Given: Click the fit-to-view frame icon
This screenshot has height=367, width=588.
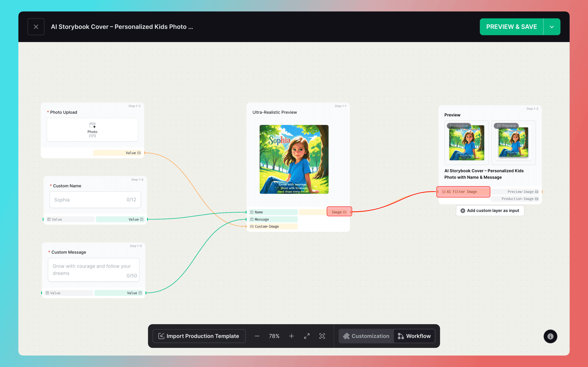Looking at the screenshot, I should pos(322,336).
